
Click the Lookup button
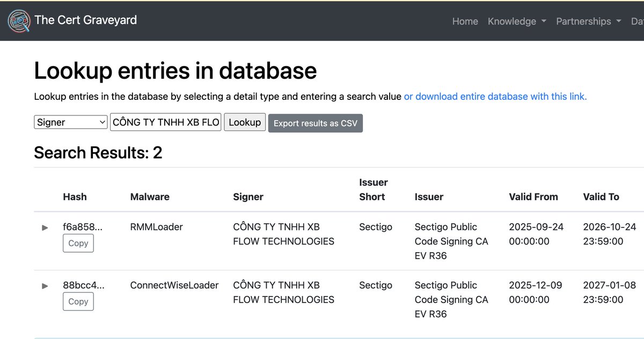pos(245,122)
